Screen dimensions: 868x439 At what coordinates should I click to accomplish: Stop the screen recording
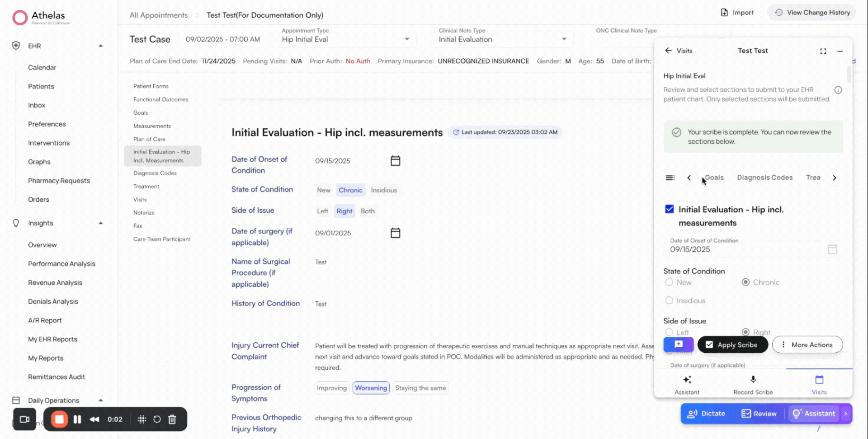click(x=59, y=420)
